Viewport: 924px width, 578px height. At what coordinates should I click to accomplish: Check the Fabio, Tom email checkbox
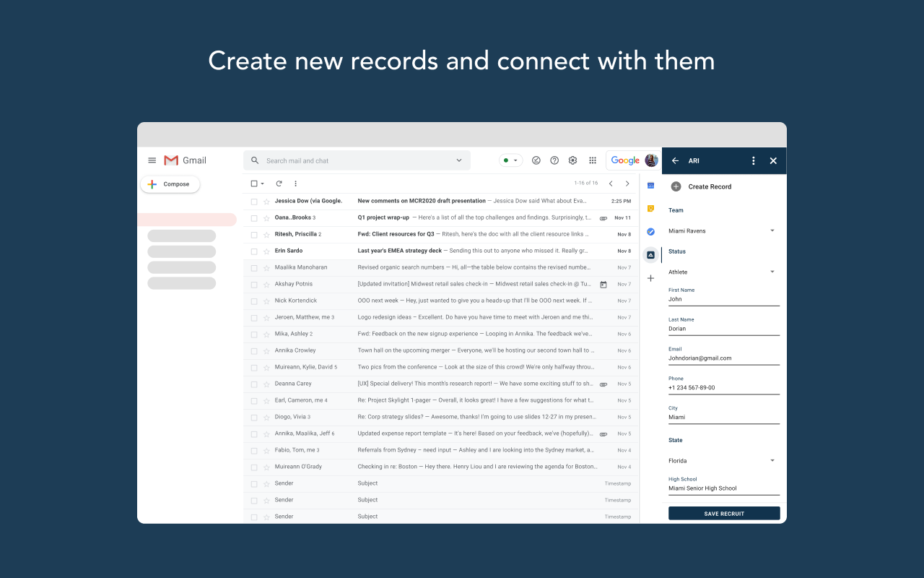tap(254, 450)
